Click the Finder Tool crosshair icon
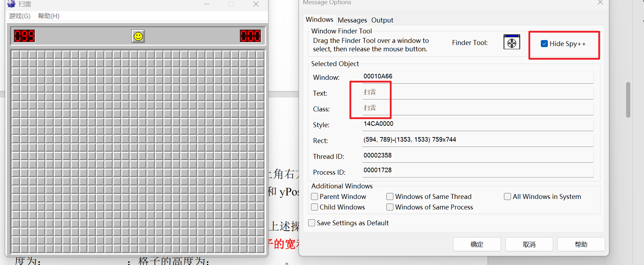This screenshot has width=644, height=265. [x=512, y=42]
